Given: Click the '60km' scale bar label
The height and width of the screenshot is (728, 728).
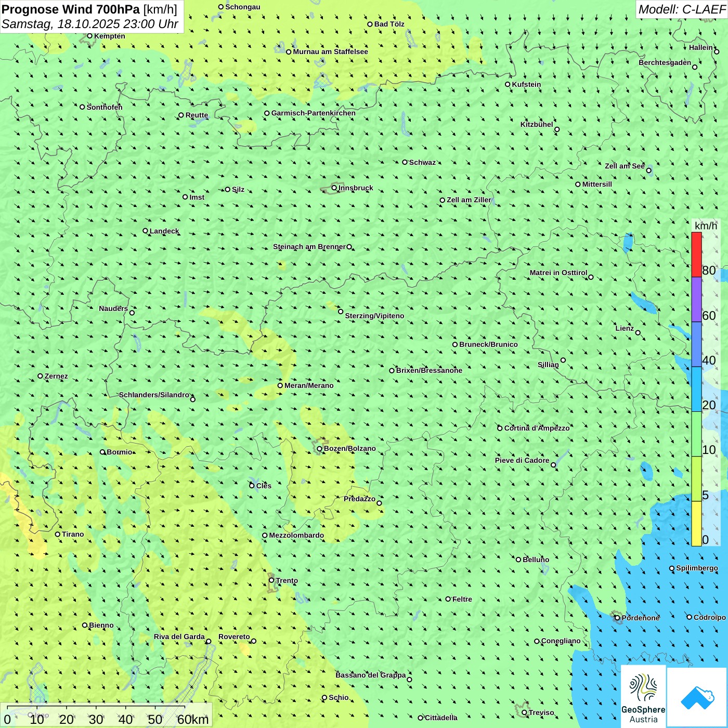Looking at the screenshot, I should pyautogui.click(x=193, y=719).
